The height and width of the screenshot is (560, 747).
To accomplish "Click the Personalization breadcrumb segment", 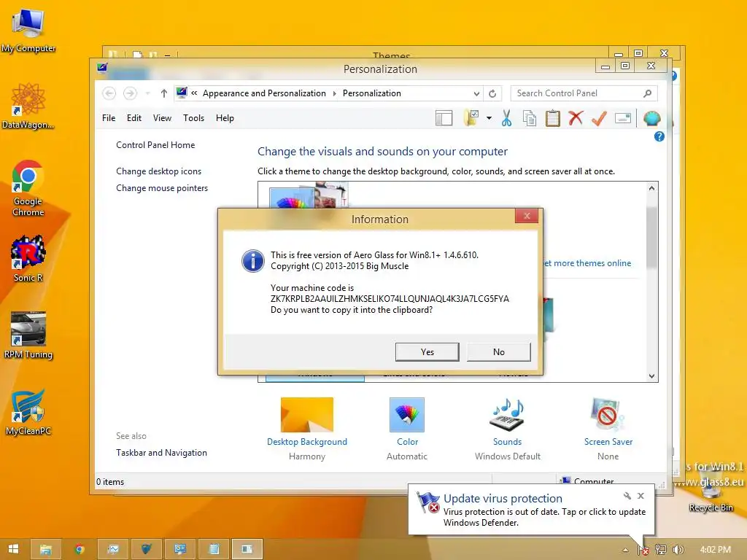I will tap(371, 93).
